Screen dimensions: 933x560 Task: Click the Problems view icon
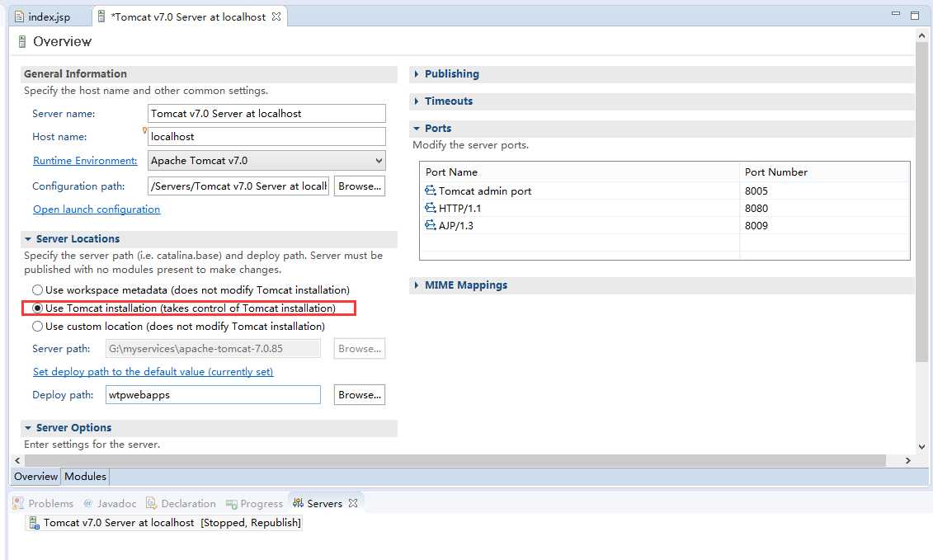tap(18, 503)
